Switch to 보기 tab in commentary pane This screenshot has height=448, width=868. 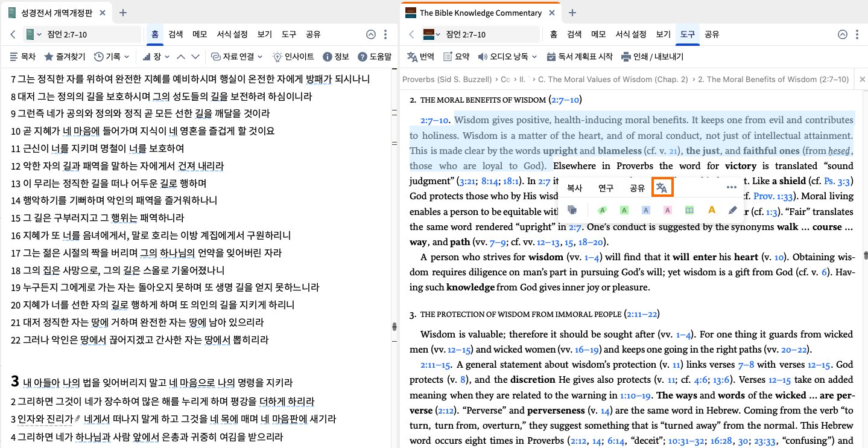point(663,34)
